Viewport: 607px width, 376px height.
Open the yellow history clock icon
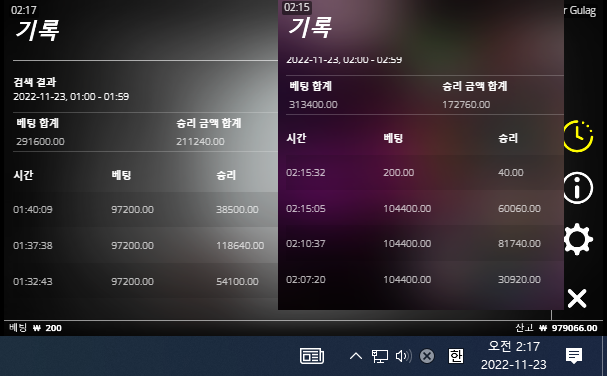click(578, 136)
